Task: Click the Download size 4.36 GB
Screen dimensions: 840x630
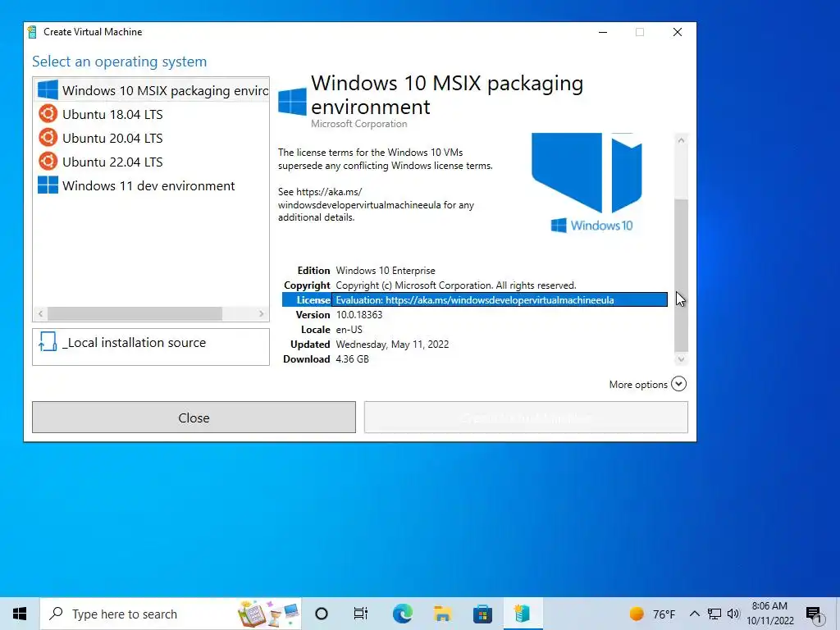Action: (352, 359)
